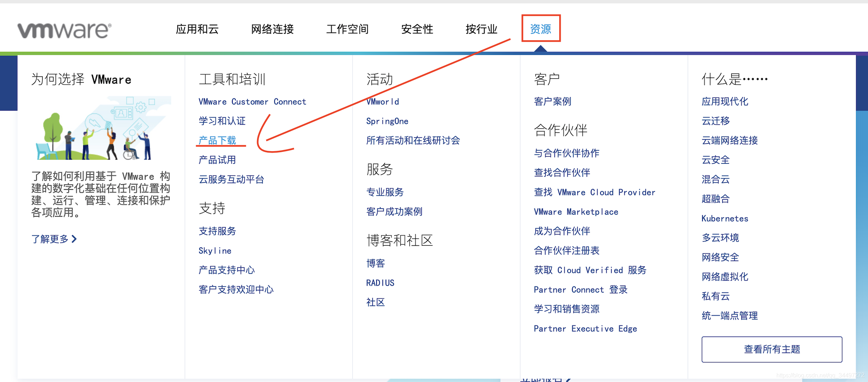
Task: Go to VMware Marketplace
Action: [x=576, y=212]
